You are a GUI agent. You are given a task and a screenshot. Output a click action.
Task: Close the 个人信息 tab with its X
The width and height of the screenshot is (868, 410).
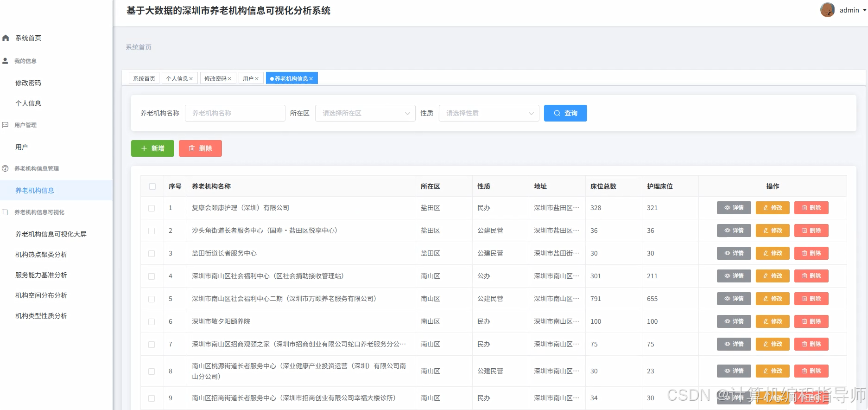[191, 79]
